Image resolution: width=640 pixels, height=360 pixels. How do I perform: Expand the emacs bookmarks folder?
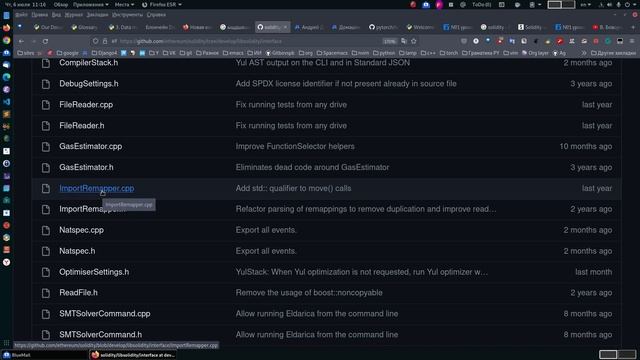pyautogui.click(x=233, y=53)
